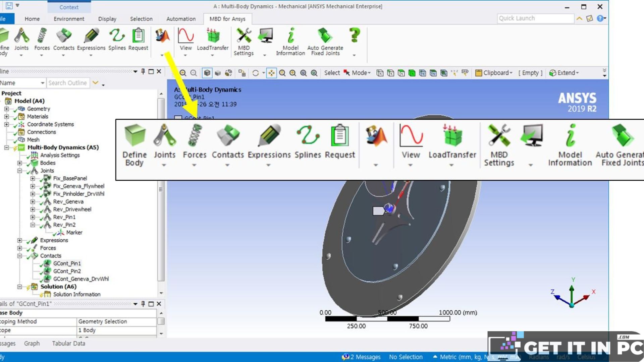Switch to the Environment tab

(69, 19)
